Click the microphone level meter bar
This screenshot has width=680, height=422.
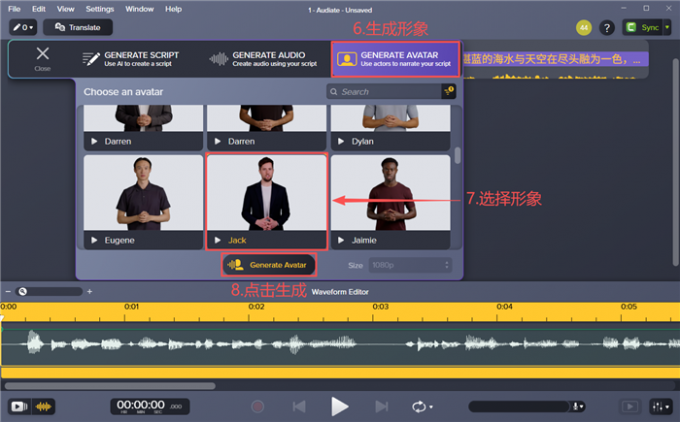point(519,406)
